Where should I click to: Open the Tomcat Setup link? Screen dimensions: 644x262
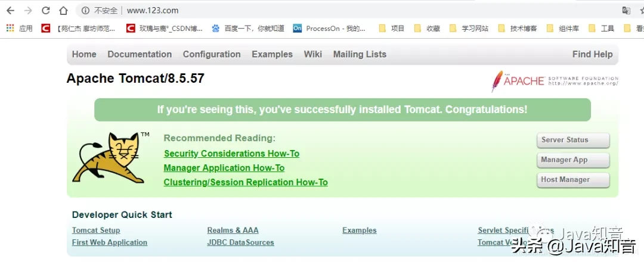pos(96,230)
